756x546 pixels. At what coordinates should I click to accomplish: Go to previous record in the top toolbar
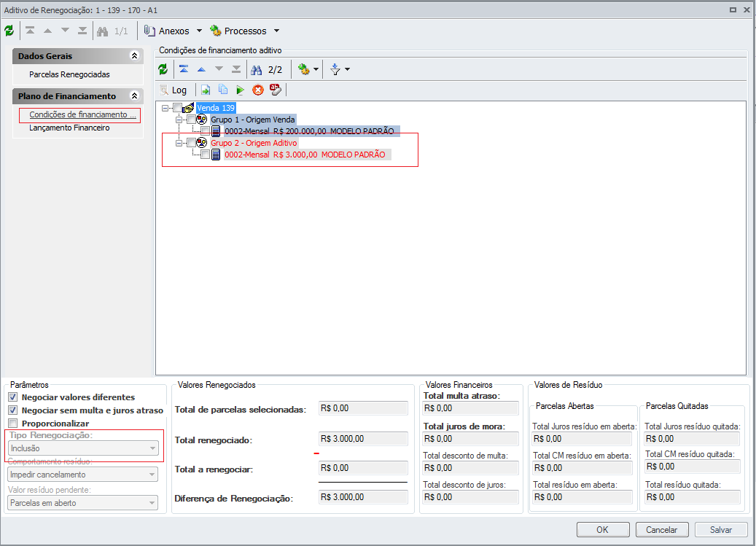pos(47,31)
